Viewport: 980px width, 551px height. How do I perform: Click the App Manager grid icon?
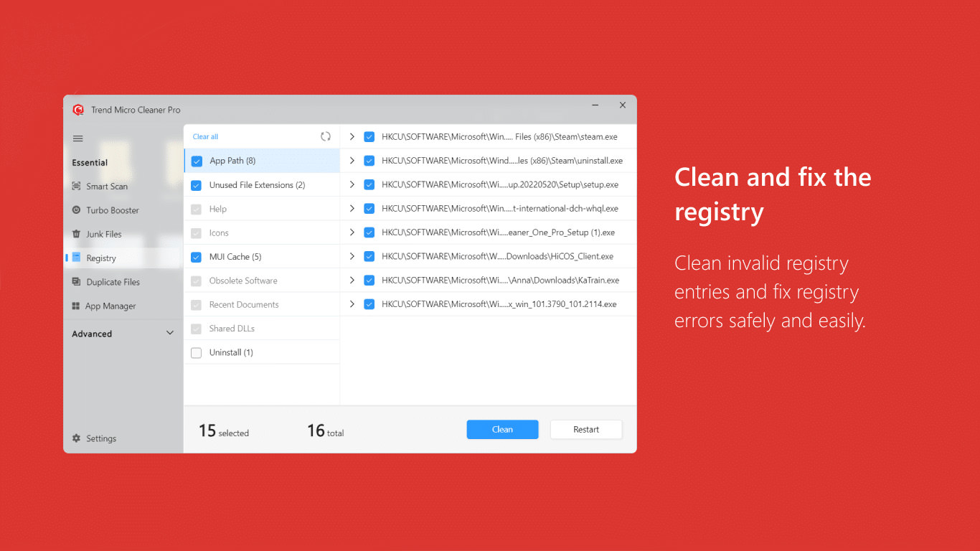point(76,306)
